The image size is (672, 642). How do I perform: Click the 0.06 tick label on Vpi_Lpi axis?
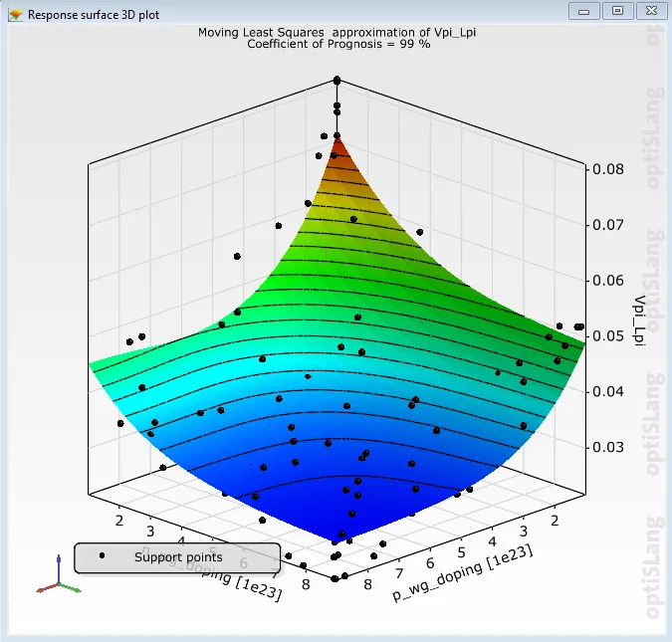click(x=607, y=281)
